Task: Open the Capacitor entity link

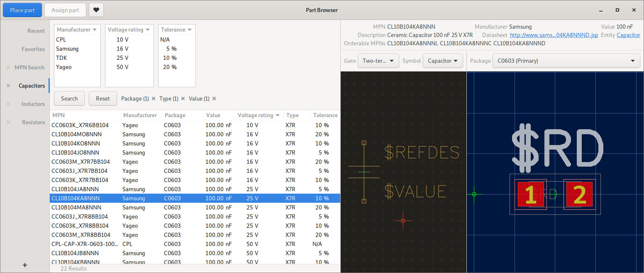Action: click(628, 35)
